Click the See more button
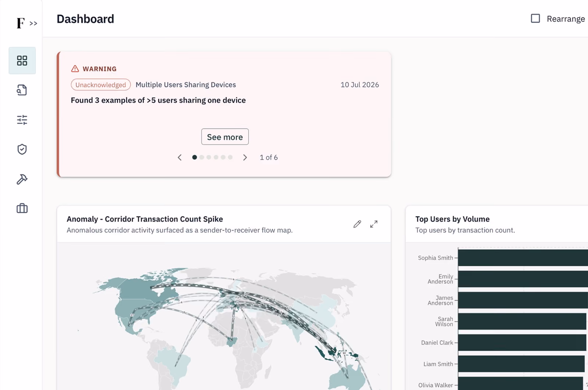The height and width of the screenshot is (390, 588). 225,137
